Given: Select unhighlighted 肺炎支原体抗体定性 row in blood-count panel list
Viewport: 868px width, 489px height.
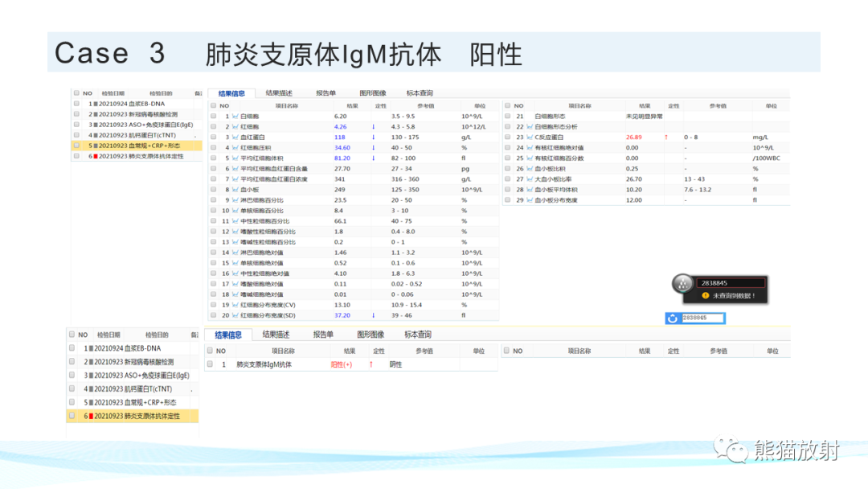Looking at the screenshot, I should [x=137, y=156].
